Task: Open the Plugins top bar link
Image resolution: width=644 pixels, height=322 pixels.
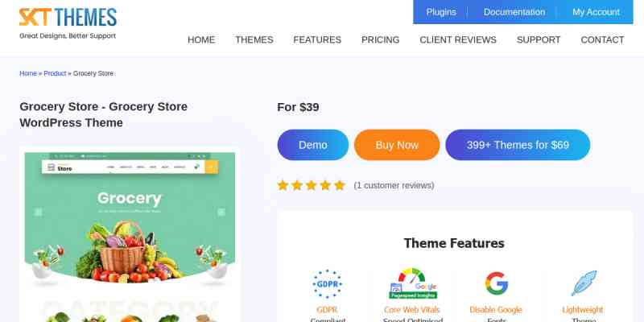Action: 441,12
